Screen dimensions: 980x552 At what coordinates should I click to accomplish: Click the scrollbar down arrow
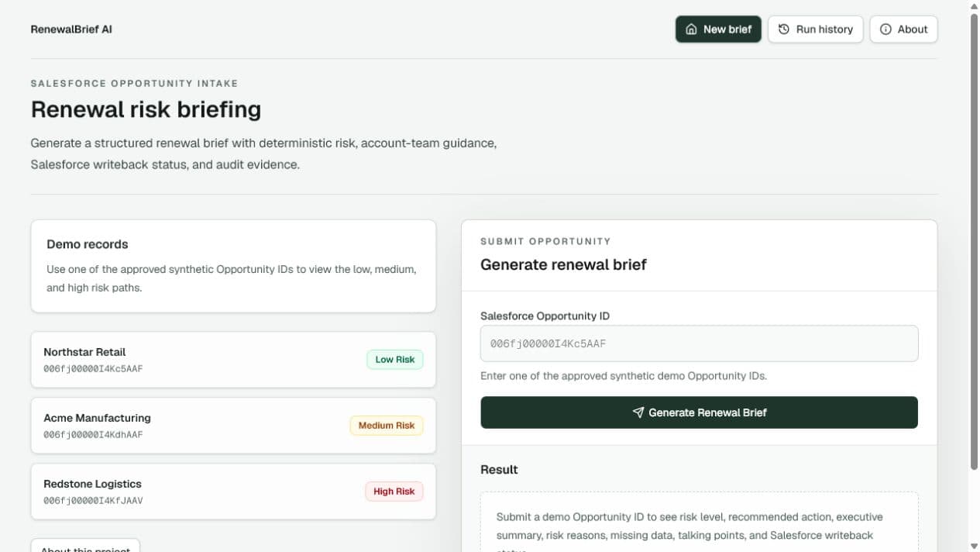[x=974, y=546]
